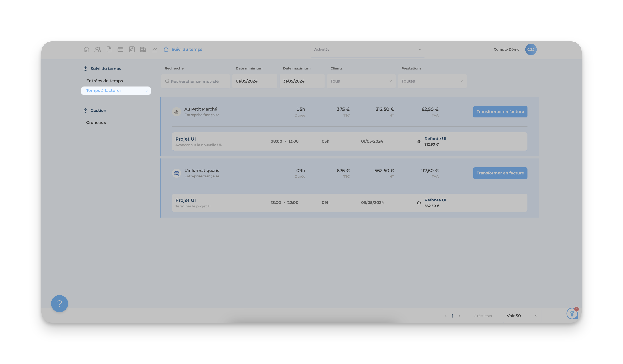Open the clients (people) icon
The image size is (623, 364).
[97, 49]
